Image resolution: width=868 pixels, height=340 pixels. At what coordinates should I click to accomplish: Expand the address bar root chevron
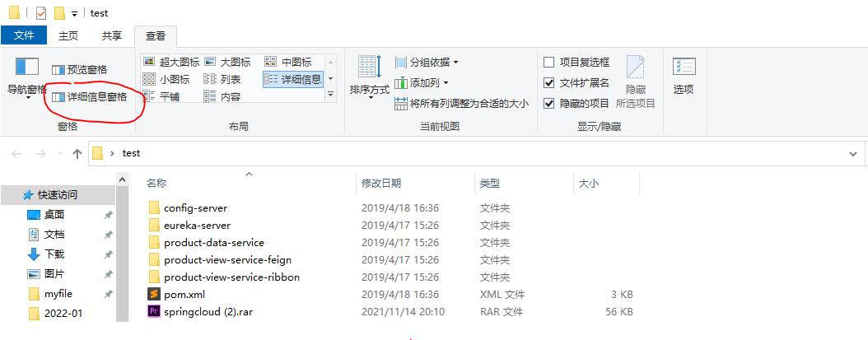coord(113,153)
